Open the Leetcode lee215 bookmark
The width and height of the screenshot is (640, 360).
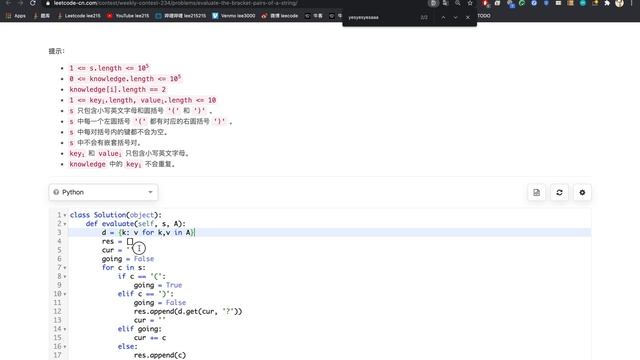click(x=79, y=16)
